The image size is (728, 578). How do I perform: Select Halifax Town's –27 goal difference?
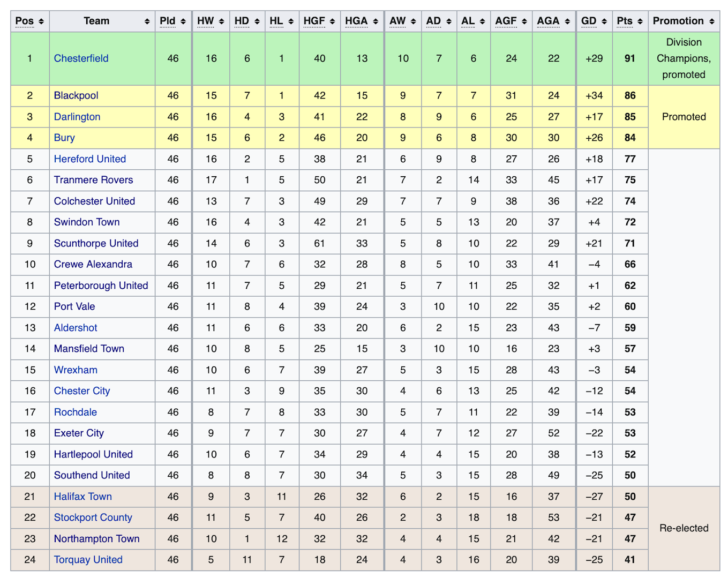595,497
